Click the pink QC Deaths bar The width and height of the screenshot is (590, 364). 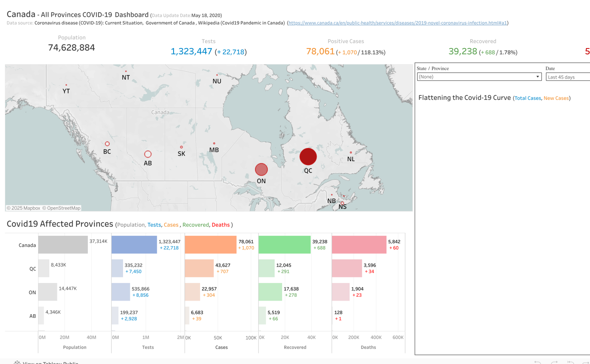click(x=347, y=268)
